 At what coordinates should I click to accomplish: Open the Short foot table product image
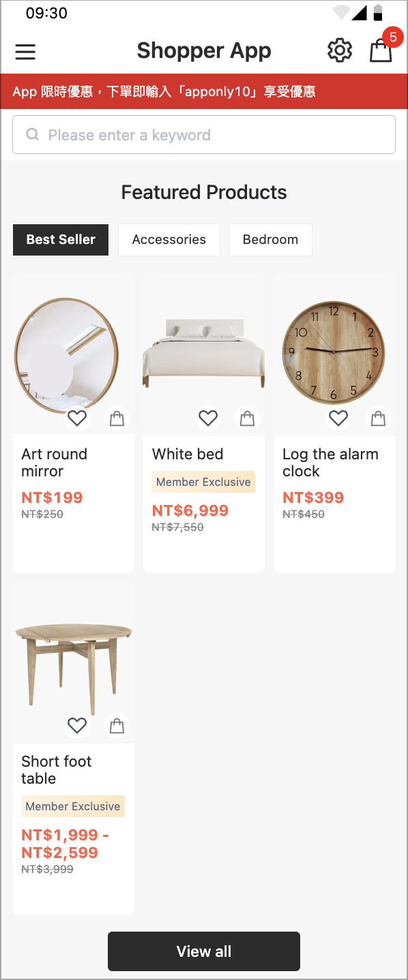pos(73,661)
